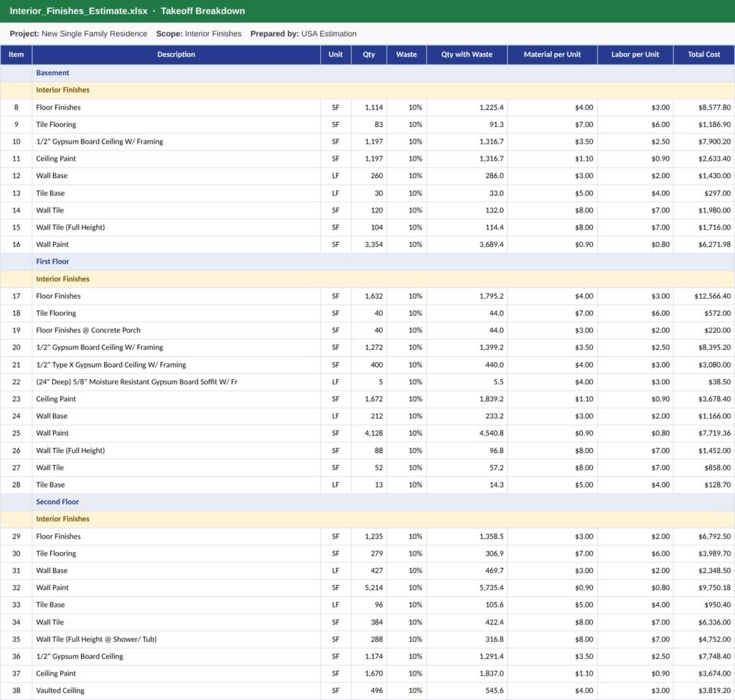The height and width of the screenshot is (700, 735).
Task: Click 1/2" Type X Gypsum Board Ceiling row
Action: click(367, 365)
